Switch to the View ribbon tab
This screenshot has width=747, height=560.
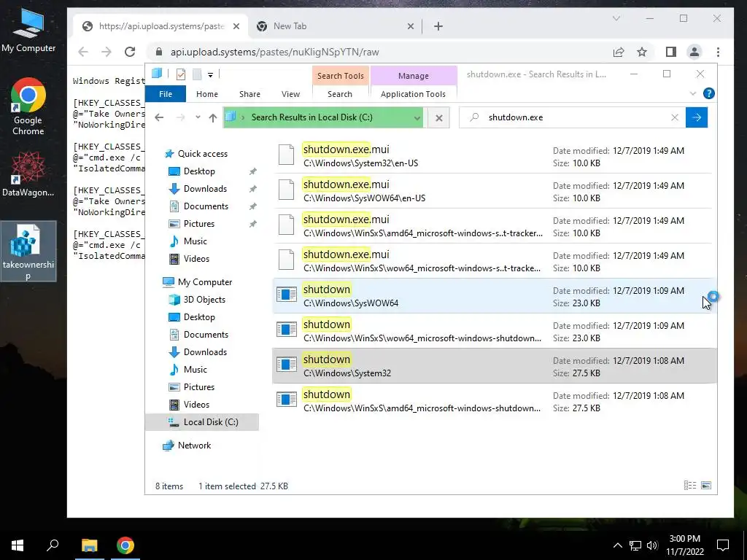(x=290, y=94)
